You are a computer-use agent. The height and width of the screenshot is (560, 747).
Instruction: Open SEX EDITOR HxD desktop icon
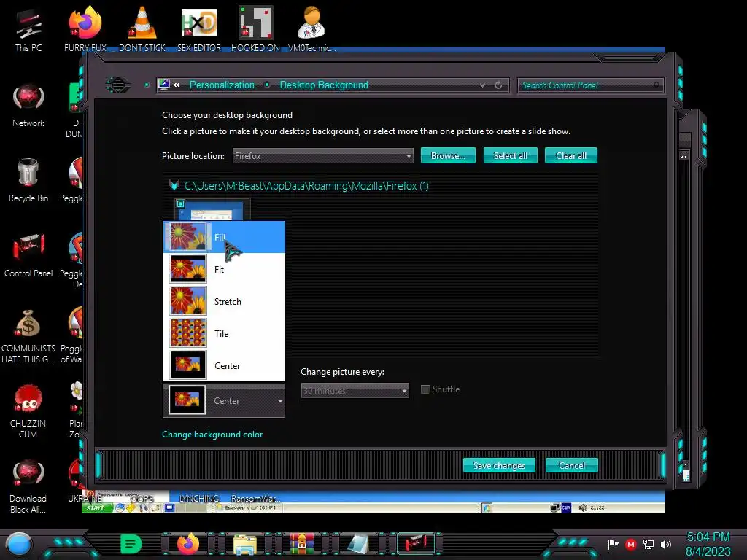pyautogui.click(x=199, y=29)
